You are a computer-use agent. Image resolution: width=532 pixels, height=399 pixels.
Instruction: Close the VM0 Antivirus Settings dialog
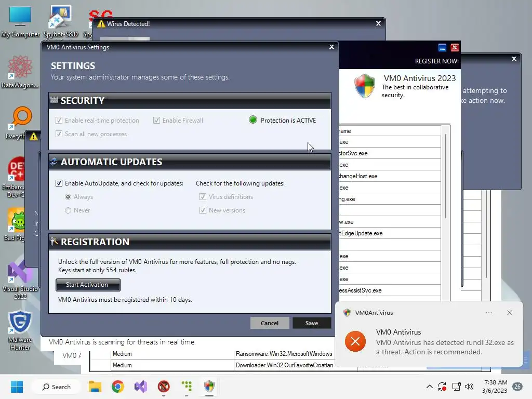(x=331, y=47)
